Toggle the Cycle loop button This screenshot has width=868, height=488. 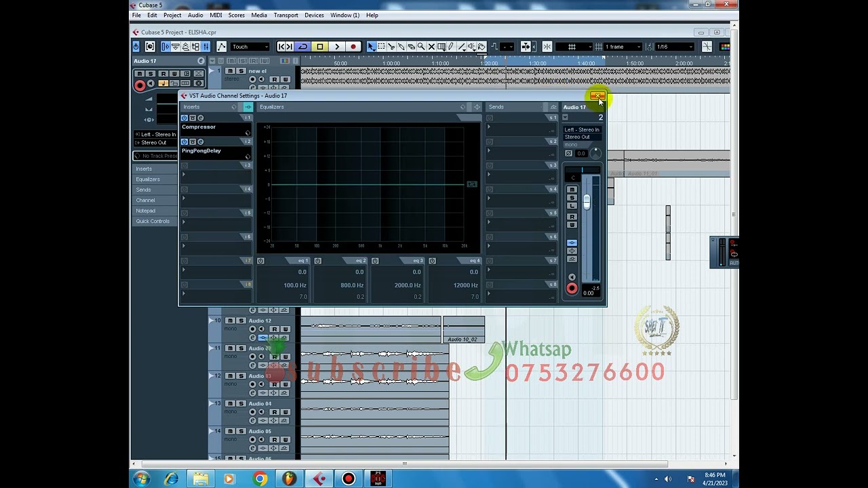pos(303,47)
